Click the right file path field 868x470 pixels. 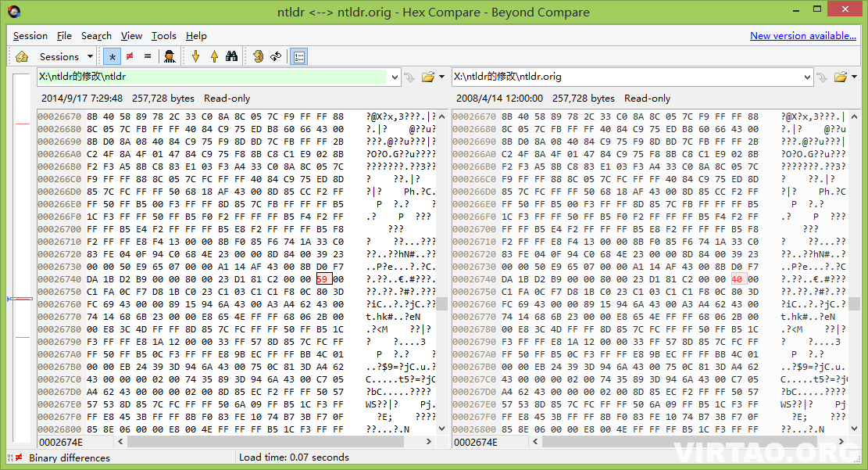pyautogui.click(x=627, y=77)
